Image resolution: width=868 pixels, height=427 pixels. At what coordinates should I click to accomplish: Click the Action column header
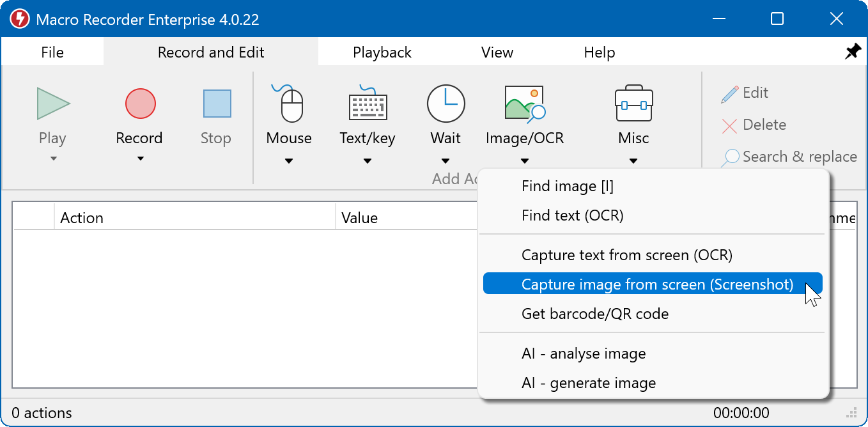(x=82, y=217)
